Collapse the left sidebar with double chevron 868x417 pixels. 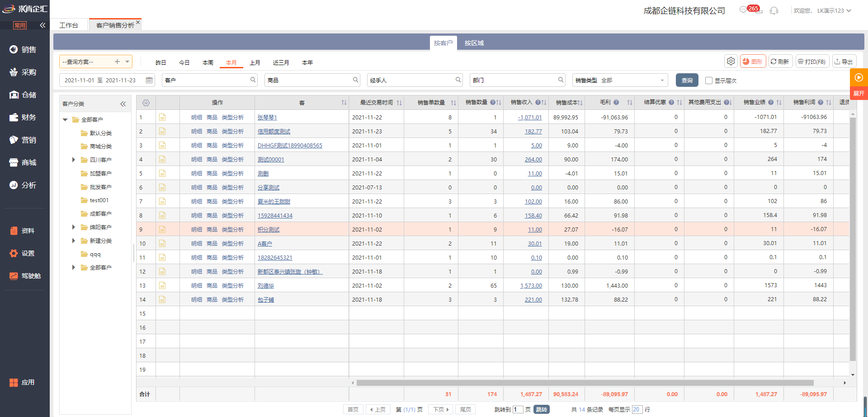(x=42, y=25)
